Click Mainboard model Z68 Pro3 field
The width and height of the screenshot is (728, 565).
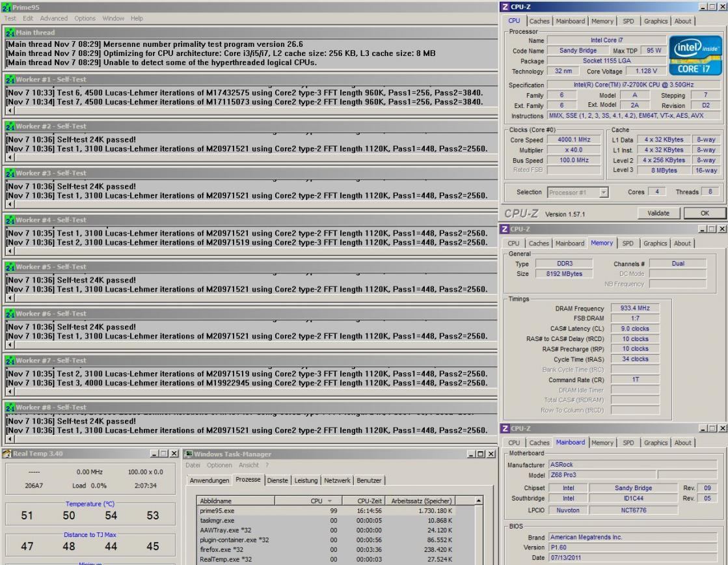tap(602, 475)
